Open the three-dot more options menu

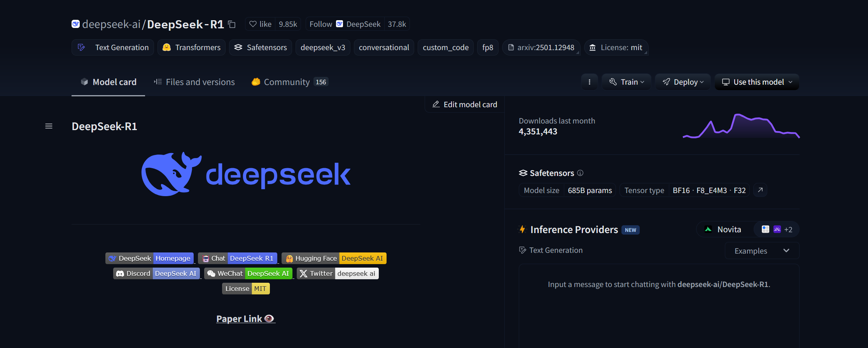pos(590,82)
